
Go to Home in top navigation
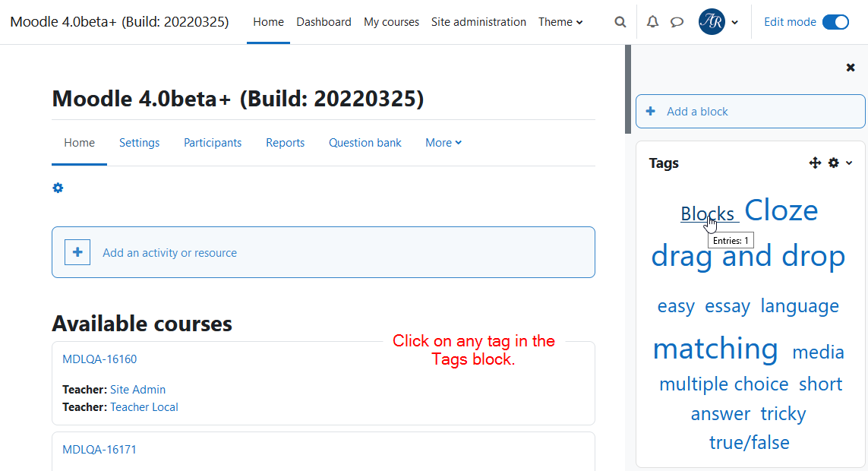point(269,22)
